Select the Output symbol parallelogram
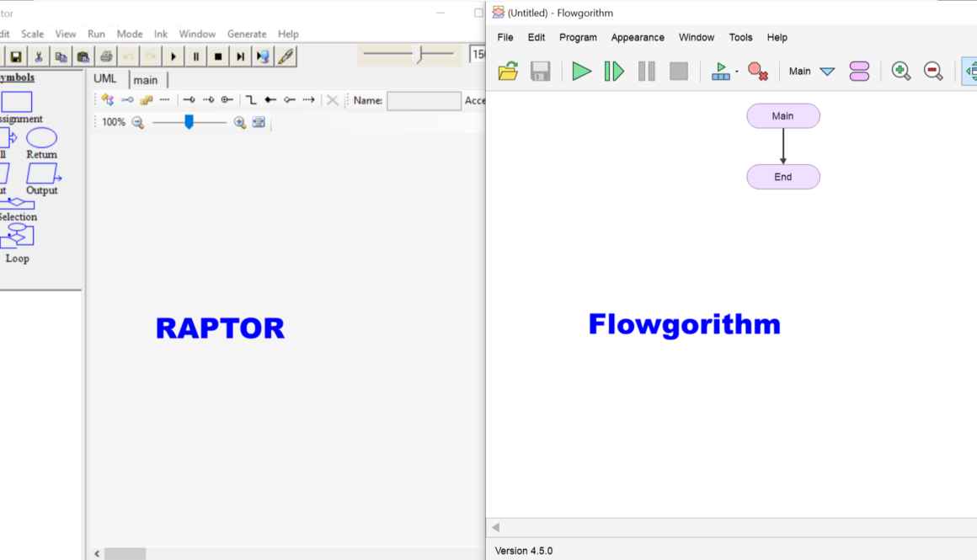The height and width of the screenshot is (560, 977). pos(43,173)
